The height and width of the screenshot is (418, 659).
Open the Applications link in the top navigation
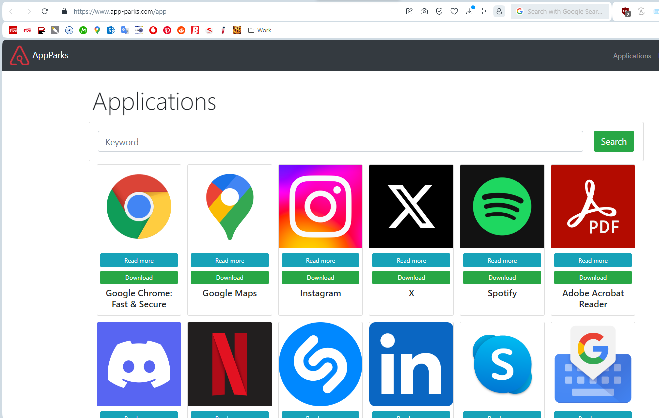coord(632,55)
